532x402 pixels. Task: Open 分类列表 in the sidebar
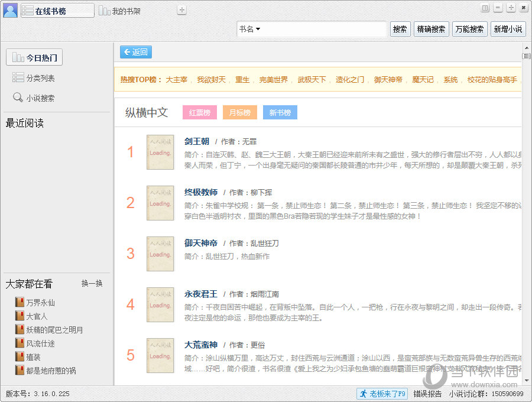click(x=34, y=78)
